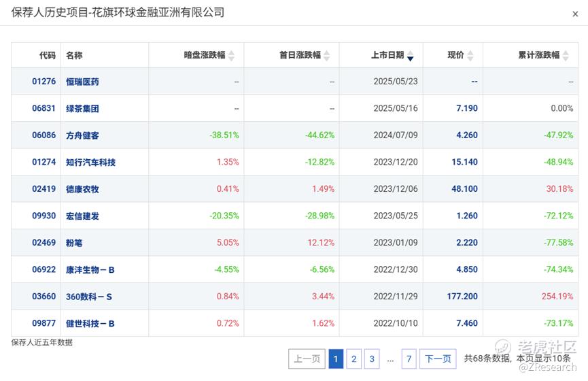Sort by 首日涨跌幅 column arrows
Image resolution: width=588 pixels, height=381 pixels.
tap(326, 56)
